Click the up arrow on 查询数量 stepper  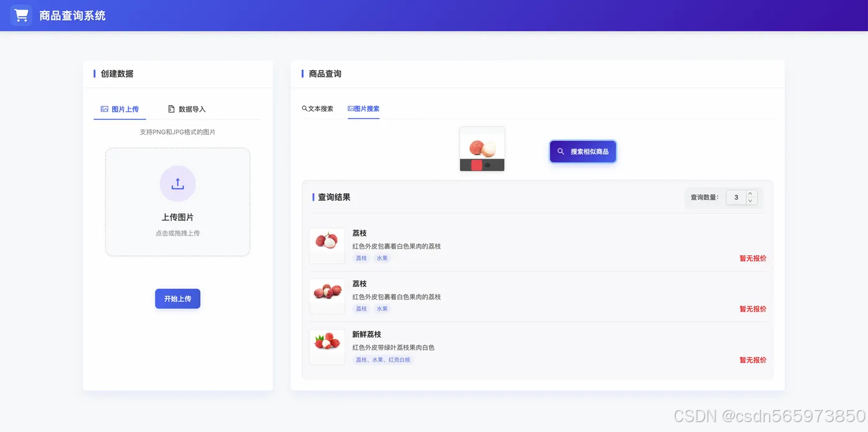click(750, 193)
